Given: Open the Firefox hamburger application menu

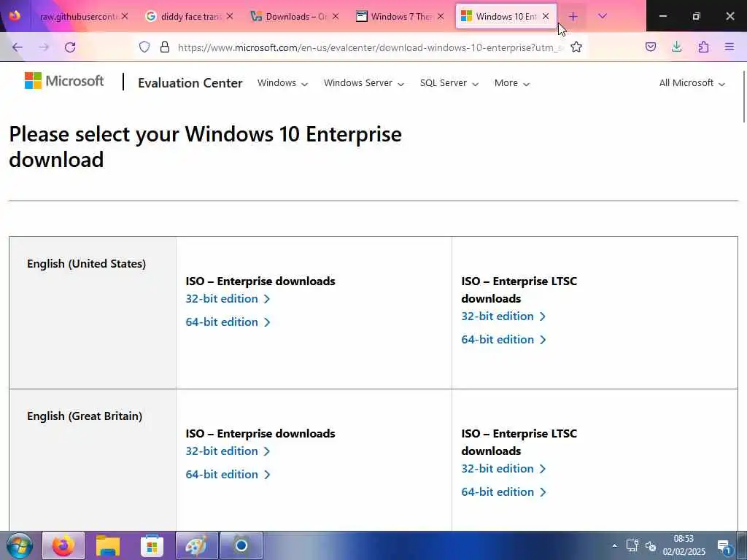Looking at the screenshot, I should [x=729, y=47].
